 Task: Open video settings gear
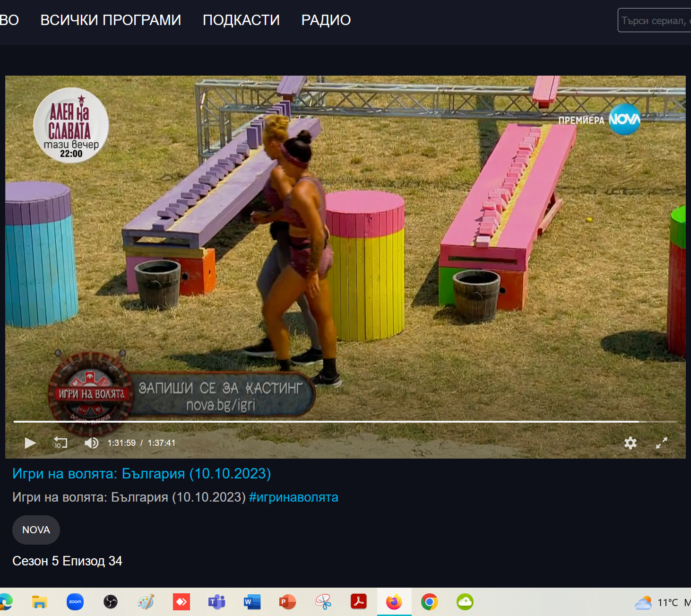pos(630,443)
